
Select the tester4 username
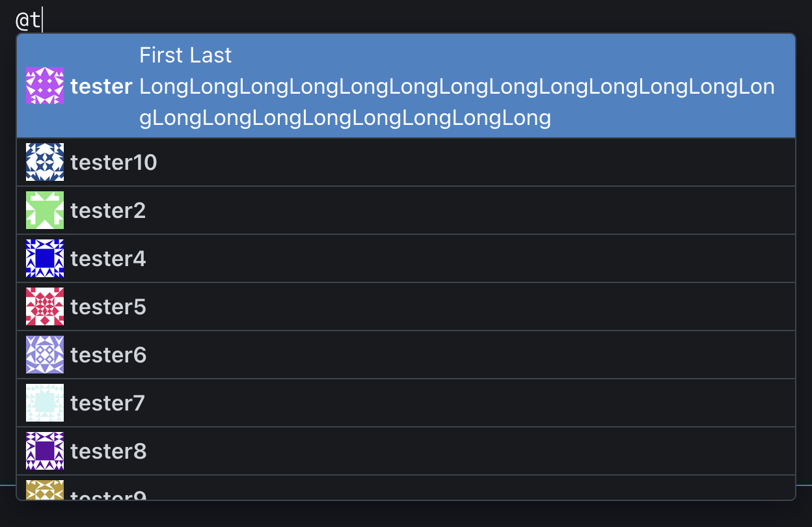(x=108, y=259)
